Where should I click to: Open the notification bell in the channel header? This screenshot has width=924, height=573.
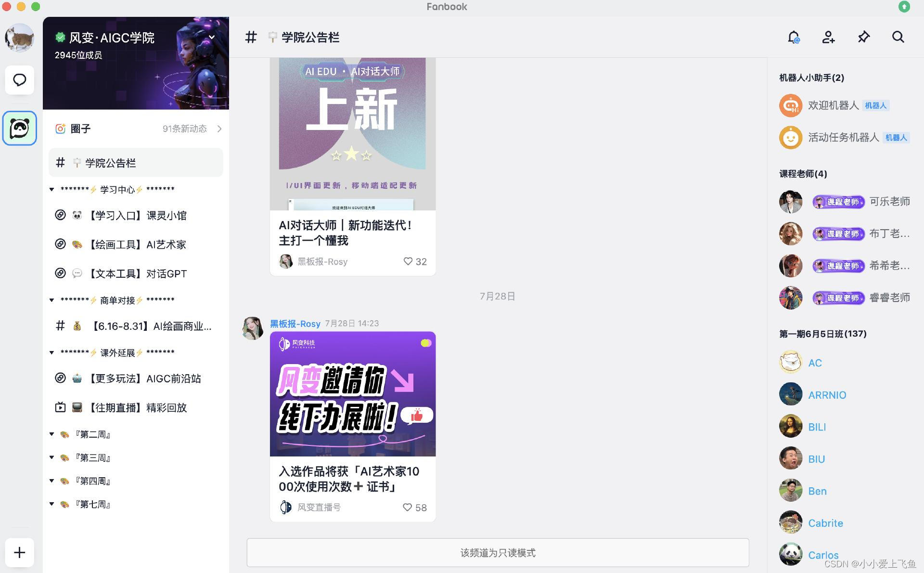[x=794, y=37]
